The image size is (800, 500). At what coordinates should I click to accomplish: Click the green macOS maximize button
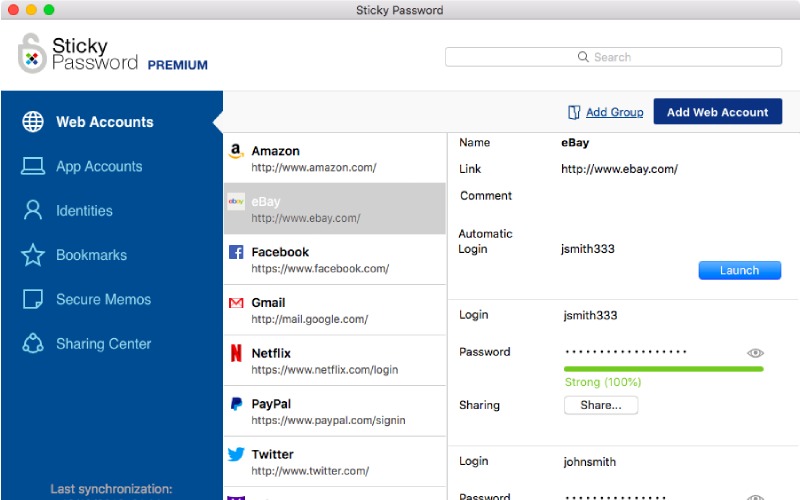click(49, 10)
